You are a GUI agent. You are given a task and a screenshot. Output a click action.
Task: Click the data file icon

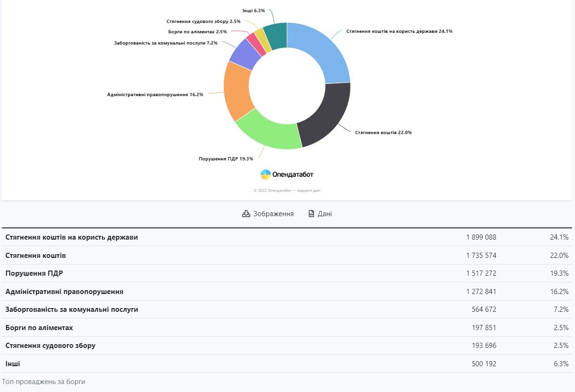tap(311, 214)
